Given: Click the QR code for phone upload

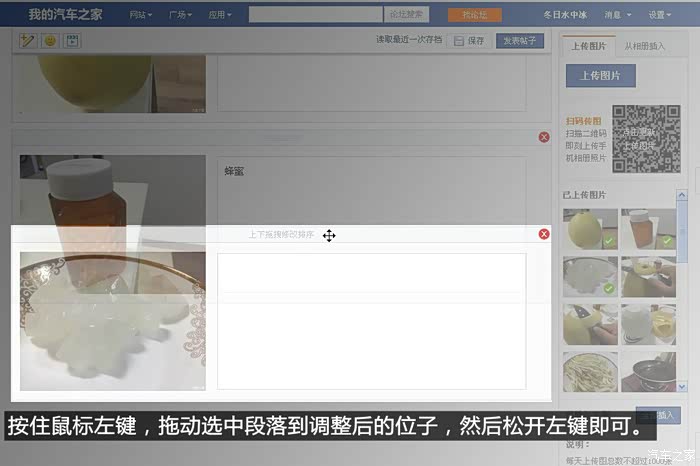Looking at the screenshot, I should coord(646,139).
